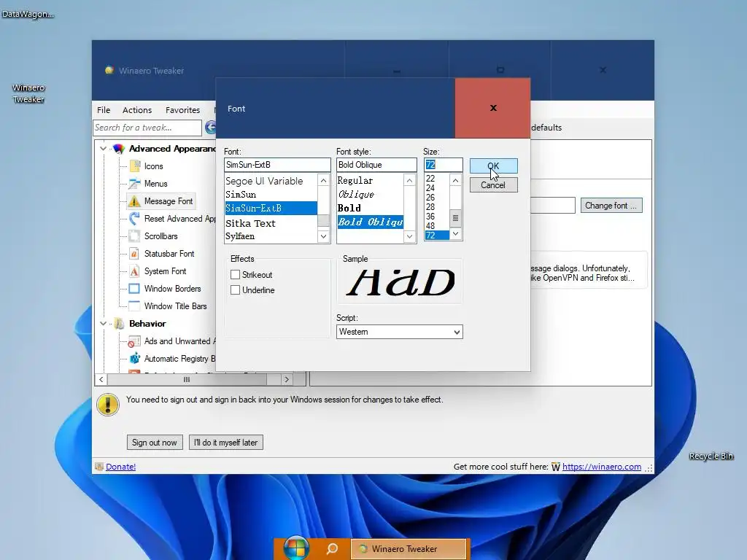
Task: Click the Behavior category folder icon
Action: point(119,324)
